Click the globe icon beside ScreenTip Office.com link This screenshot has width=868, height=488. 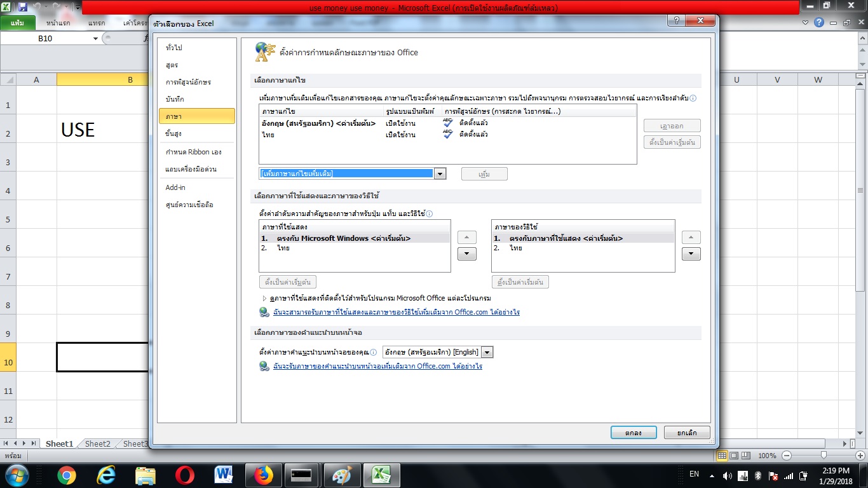264,366
